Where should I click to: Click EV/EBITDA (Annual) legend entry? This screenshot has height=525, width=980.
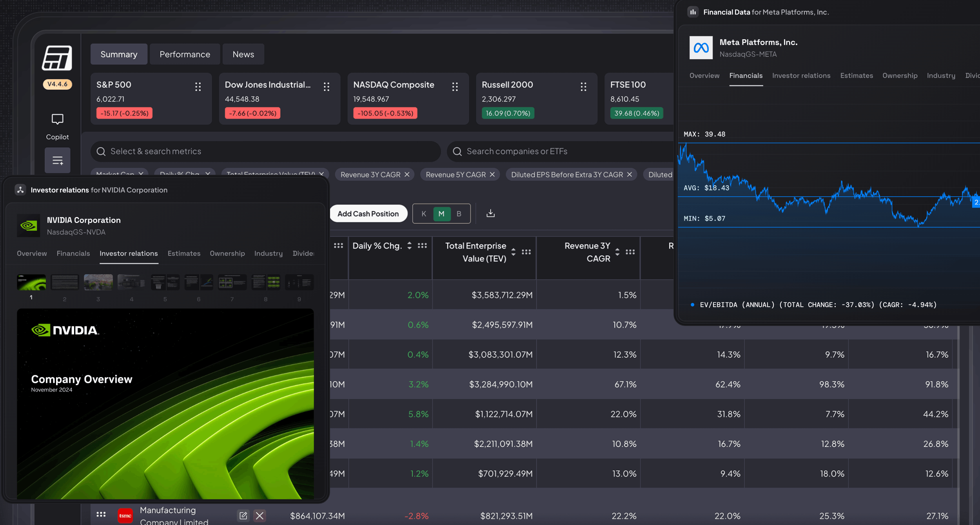pyautogui.click(x=813, y=305)
